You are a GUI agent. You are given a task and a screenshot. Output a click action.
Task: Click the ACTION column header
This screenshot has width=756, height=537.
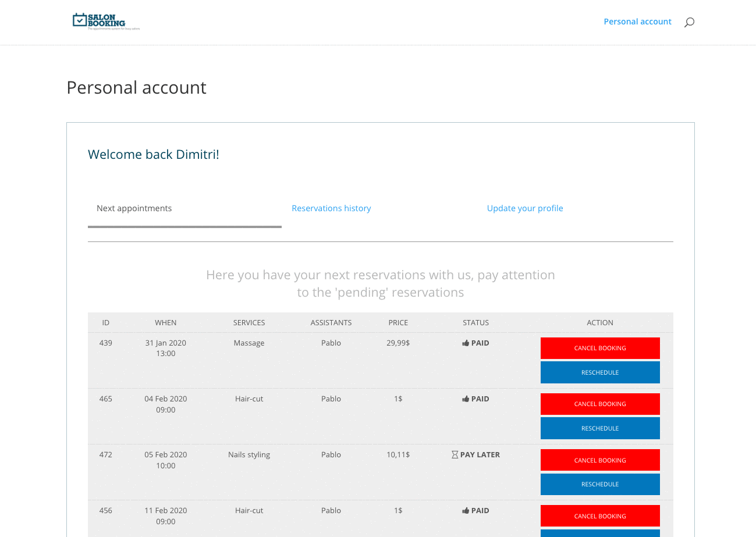(600, 322)
